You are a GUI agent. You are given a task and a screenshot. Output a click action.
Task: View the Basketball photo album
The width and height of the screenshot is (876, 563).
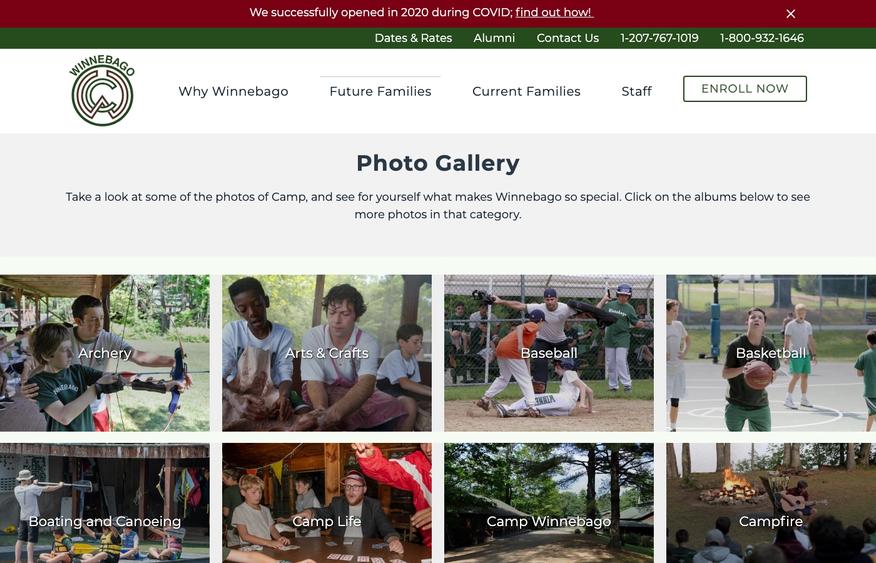click(x=771, y=353)
